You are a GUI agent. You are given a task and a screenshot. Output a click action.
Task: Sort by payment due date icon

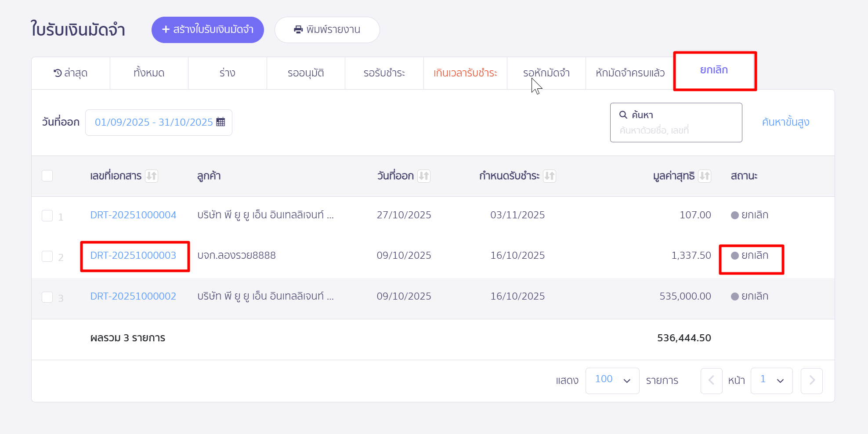(550, 176)
